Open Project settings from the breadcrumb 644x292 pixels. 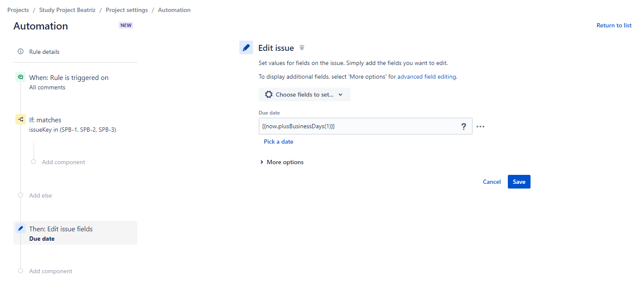click(x=127, y=9)
